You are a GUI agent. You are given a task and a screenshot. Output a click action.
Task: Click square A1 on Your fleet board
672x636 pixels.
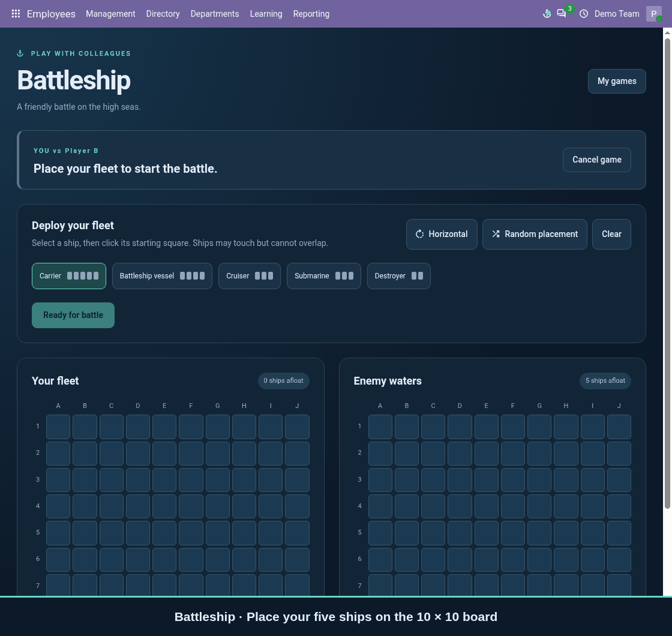pyautogui.click(x=58, y=427)
